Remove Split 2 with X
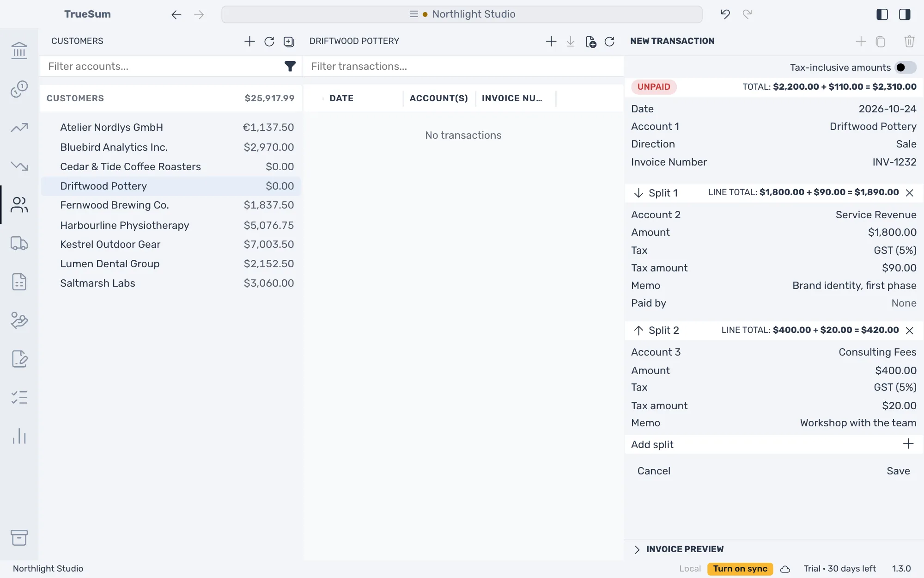Viewport: 924px width, 578px height. (909, 331)
